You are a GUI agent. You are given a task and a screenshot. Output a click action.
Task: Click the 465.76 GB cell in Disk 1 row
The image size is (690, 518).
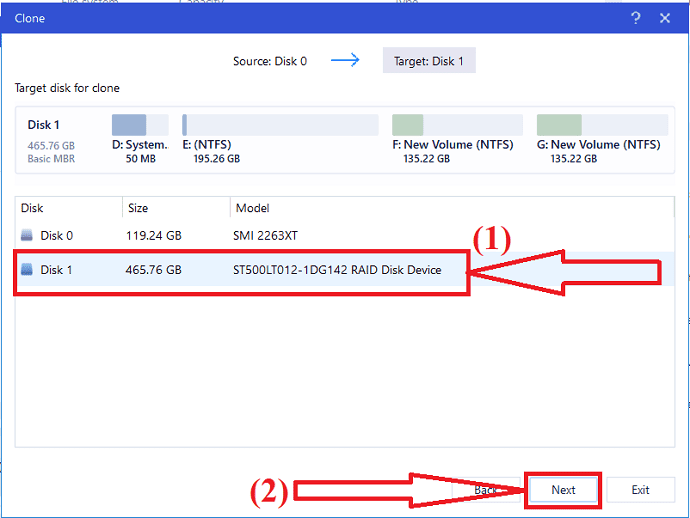(154, 269)
